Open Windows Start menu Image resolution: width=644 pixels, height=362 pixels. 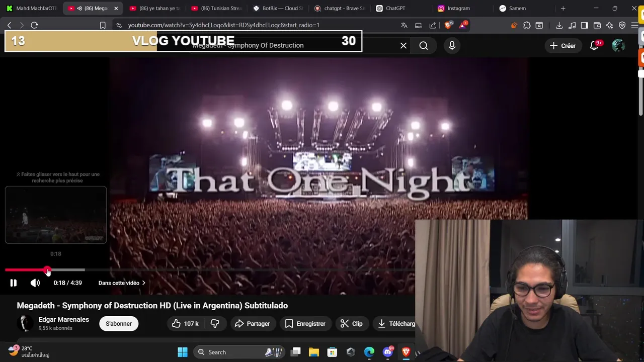[183, 352]
